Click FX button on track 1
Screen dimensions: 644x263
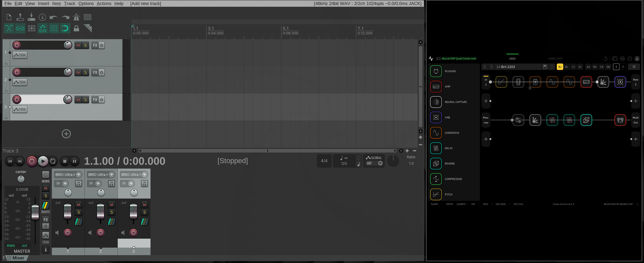point(95,45)
